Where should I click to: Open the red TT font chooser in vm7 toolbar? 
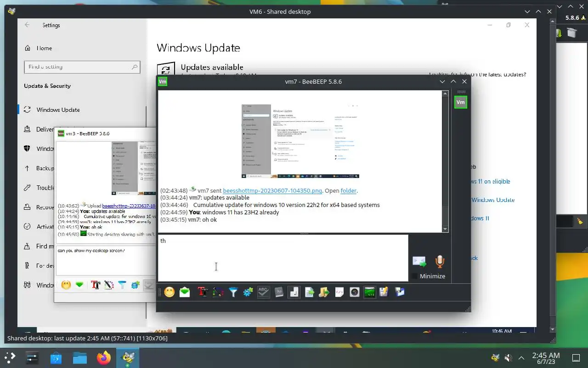coord(203,292)
